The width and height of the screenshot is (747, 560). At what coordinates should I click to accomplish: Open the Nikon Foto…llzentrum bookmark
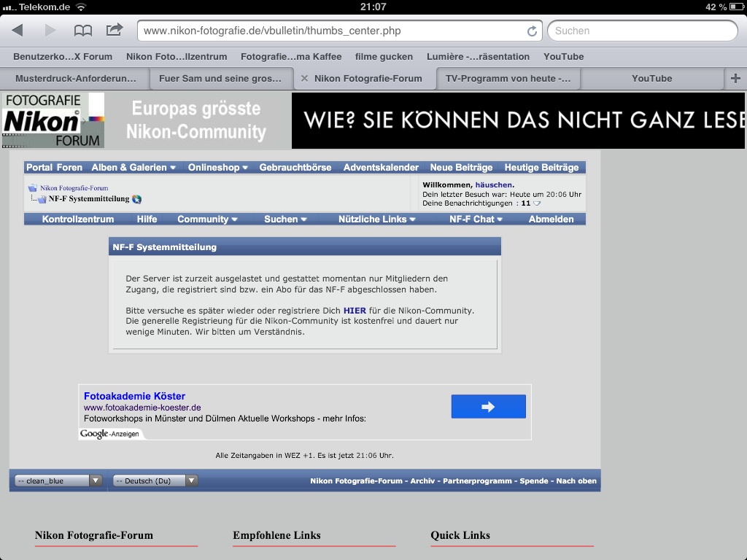tap(177, 57)
